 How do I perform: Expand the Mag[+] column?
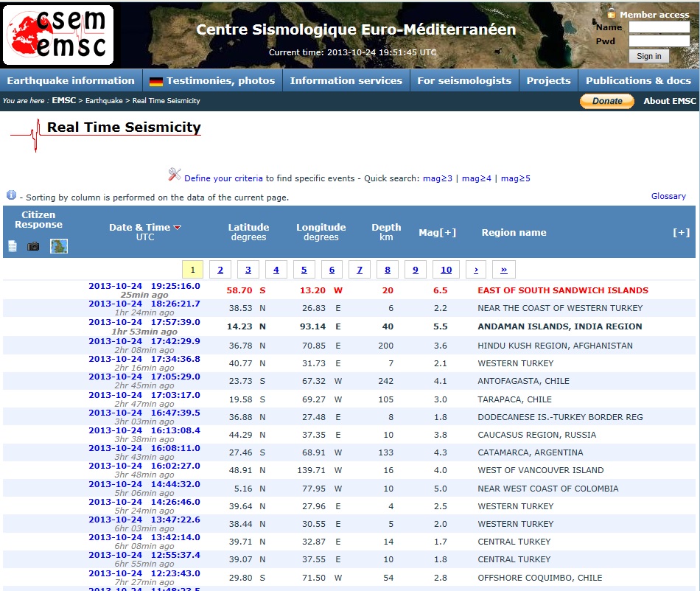pyautogui.click(x=438, y=233)
